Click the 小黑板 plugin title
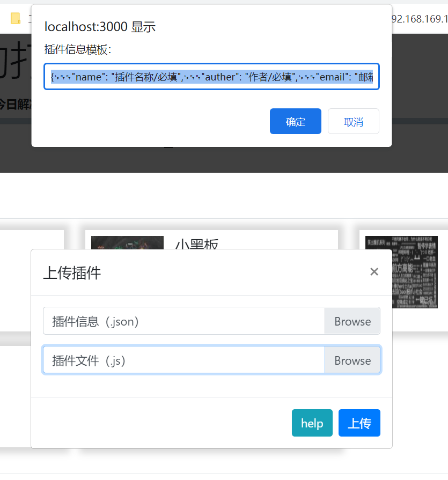 tap(196, 244)
